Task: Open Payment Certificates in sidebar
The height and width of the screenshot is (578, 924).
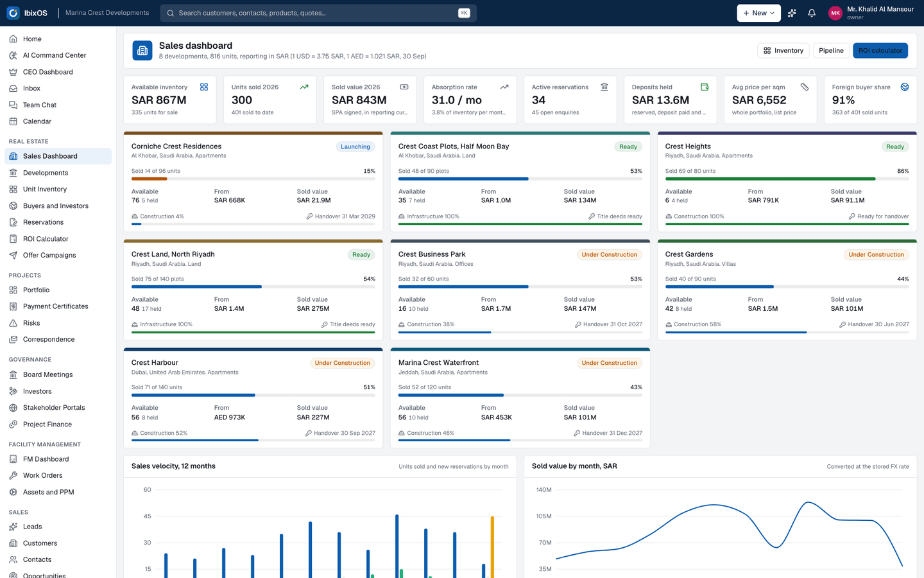Action: tap(58, 306)
